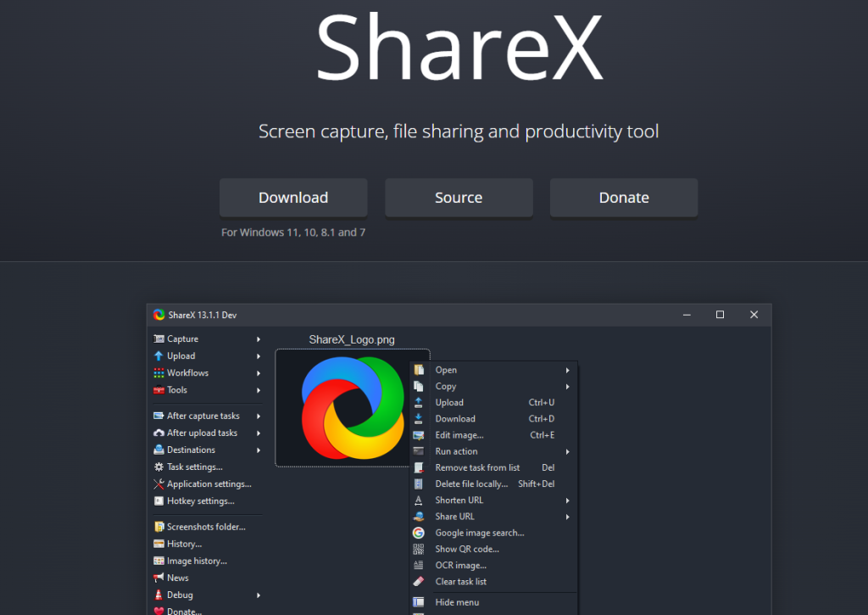
Task: Click the Edit image icon in context menu
Action: tap(419, 435)
